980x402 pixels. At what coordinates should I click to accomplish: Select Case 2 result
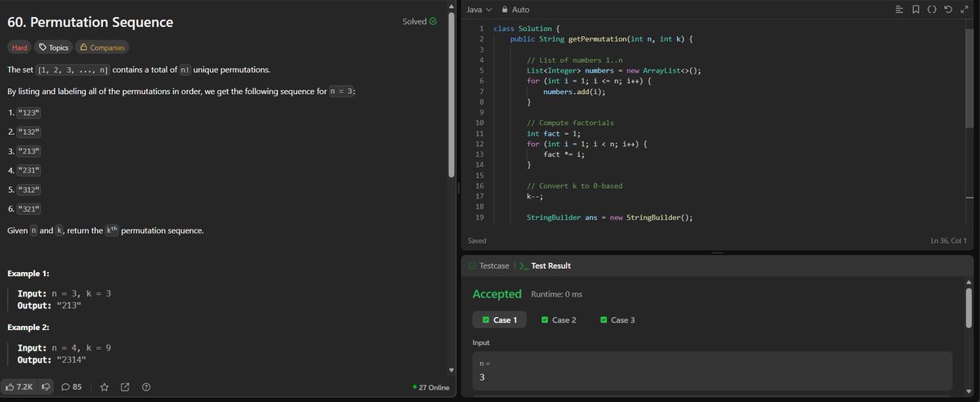pyautogui.click(x=558, y=319)
